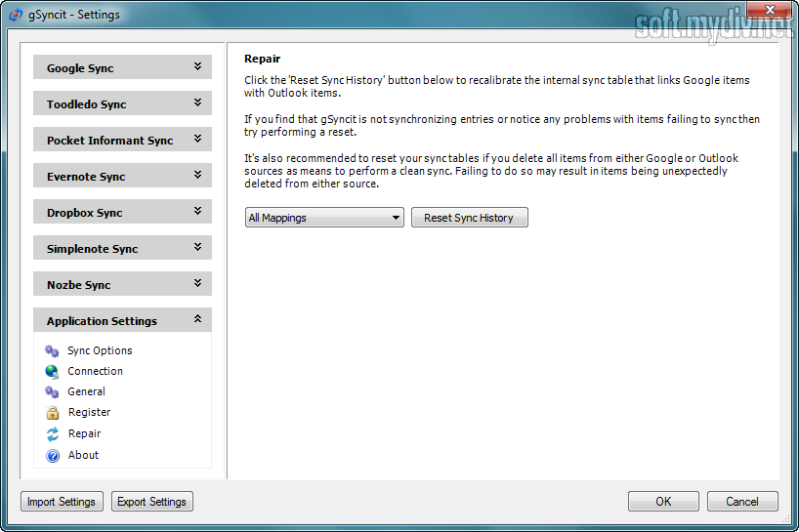Open the All Mappings dropdown
The image size is (799, 532).
tap(324, 218)
